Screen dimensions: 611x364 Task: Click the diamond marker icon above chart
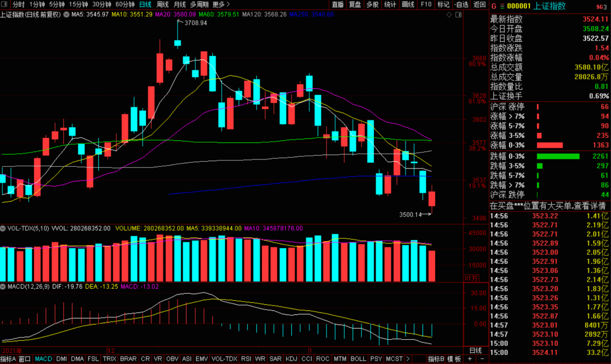coord(449,14)
